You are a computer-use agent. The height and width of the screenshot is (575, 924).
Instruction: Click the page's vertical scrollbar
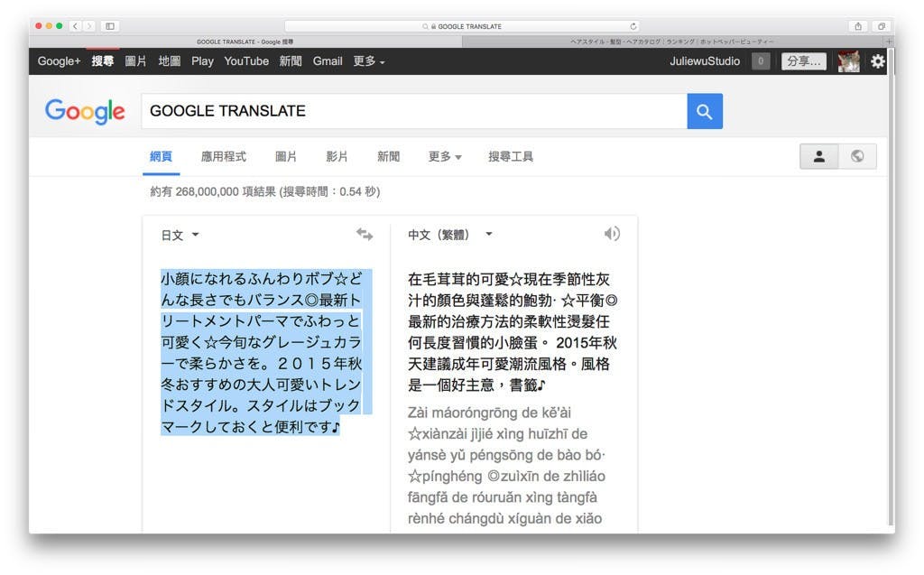click(891, 286)
